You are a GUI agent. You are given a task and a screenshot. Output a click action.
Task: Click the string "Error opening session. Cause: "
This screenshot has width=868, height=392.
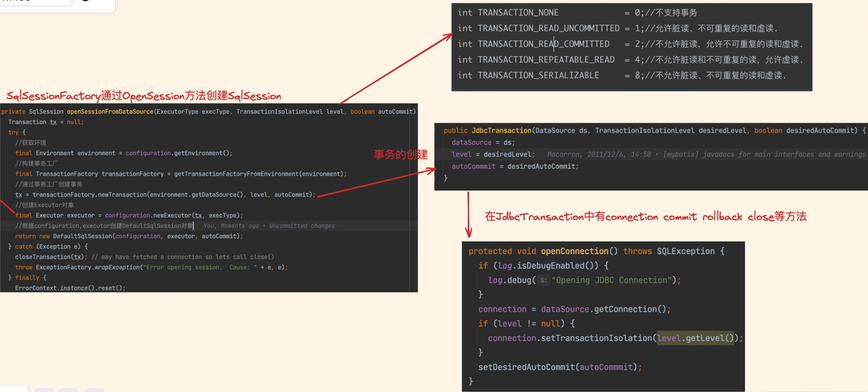tap(200, 267)
